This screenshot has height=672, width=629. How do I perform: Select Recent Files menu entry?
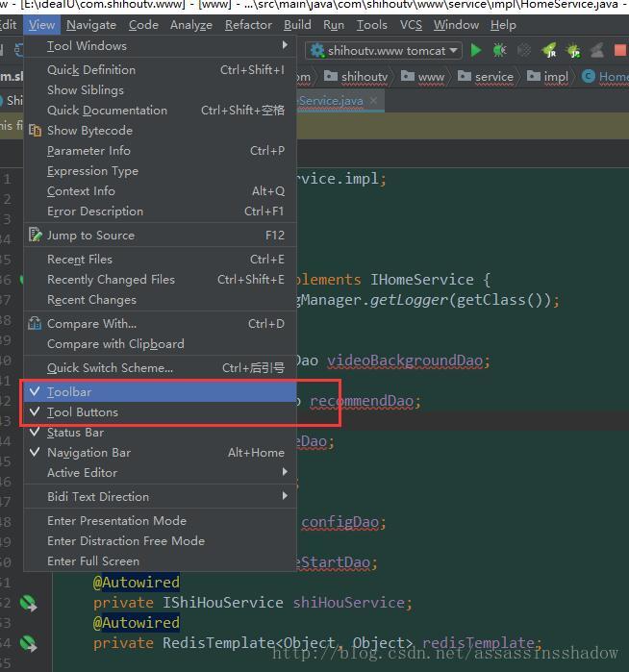tap(161, 259)
